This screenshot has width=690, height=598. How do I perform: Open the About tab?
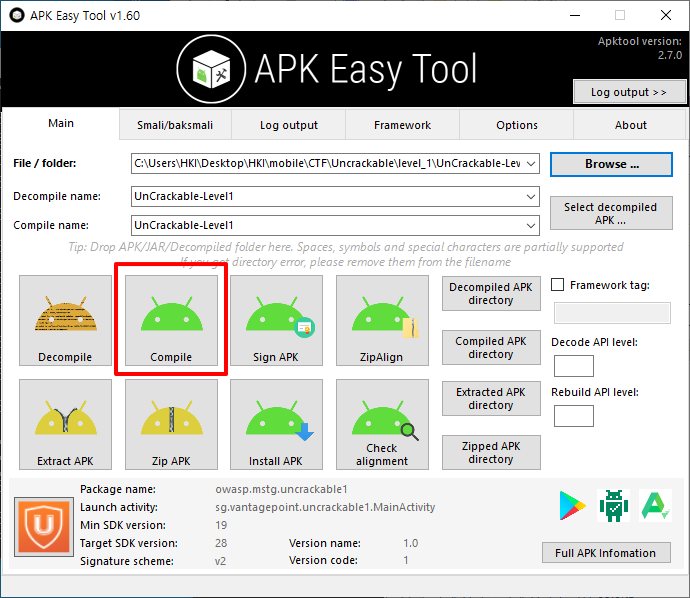click(631, 125)
